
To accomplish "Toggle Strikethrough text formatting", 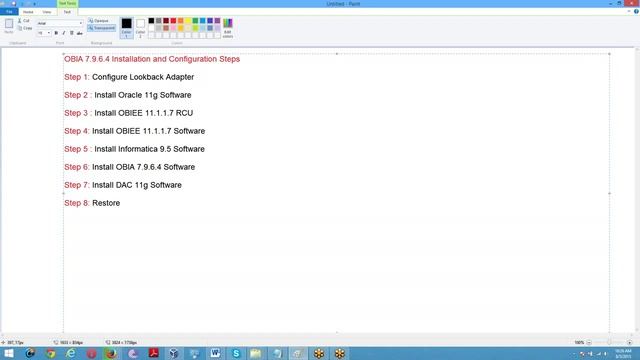I will (x=80, y=33).
